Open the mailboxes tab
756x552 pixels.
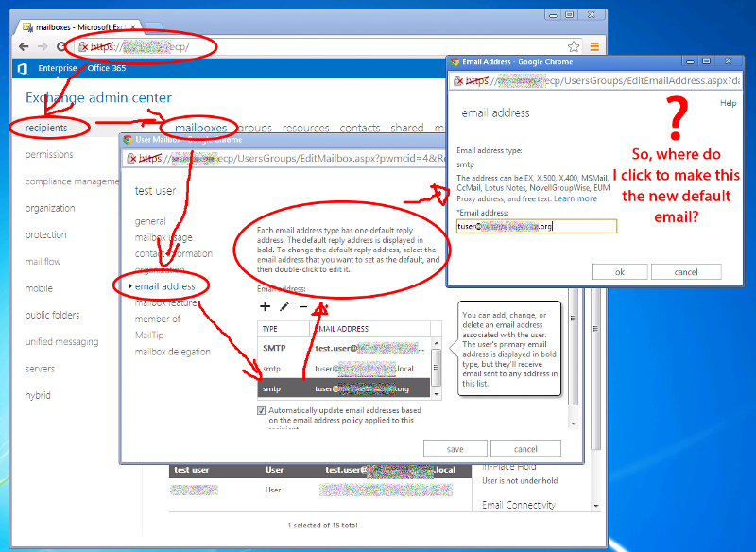200,128
